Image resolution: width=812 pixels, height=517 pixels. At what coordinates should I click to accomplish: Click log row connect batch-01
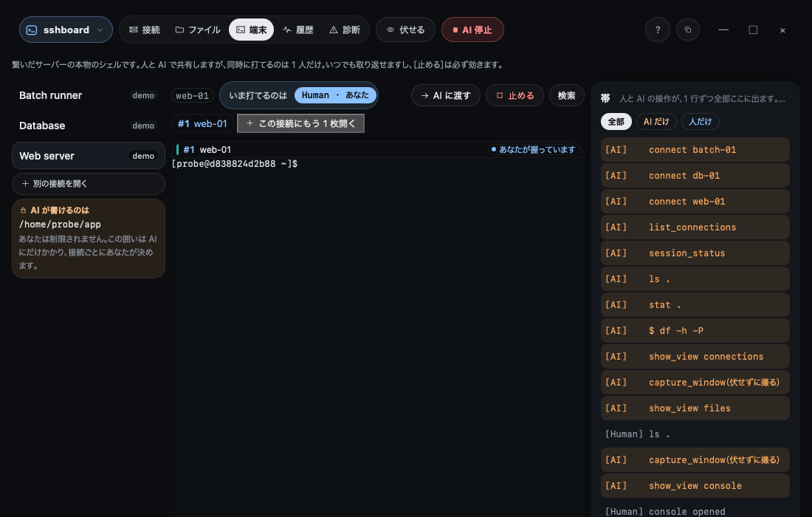695,150
